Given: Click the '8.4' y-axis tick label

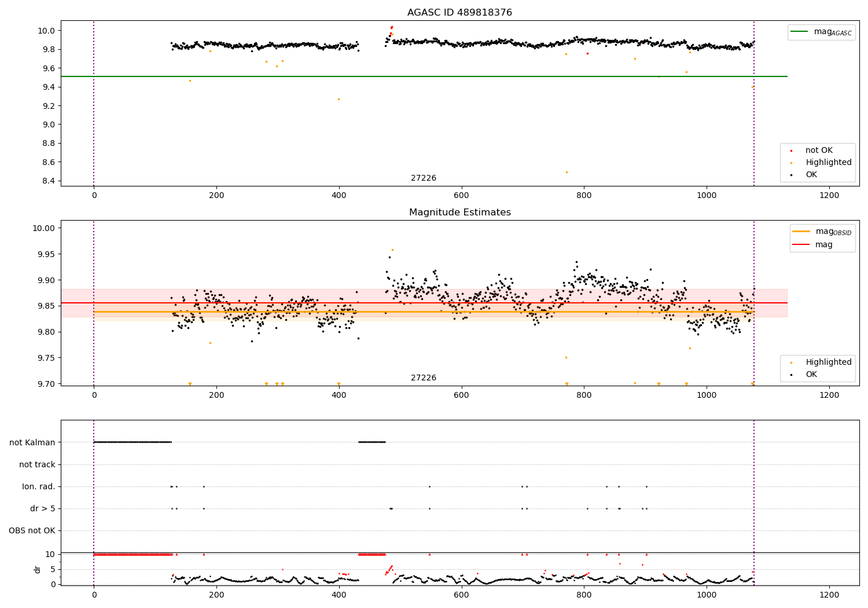Looking at the screenshot, I should click(x=49, y=181).
